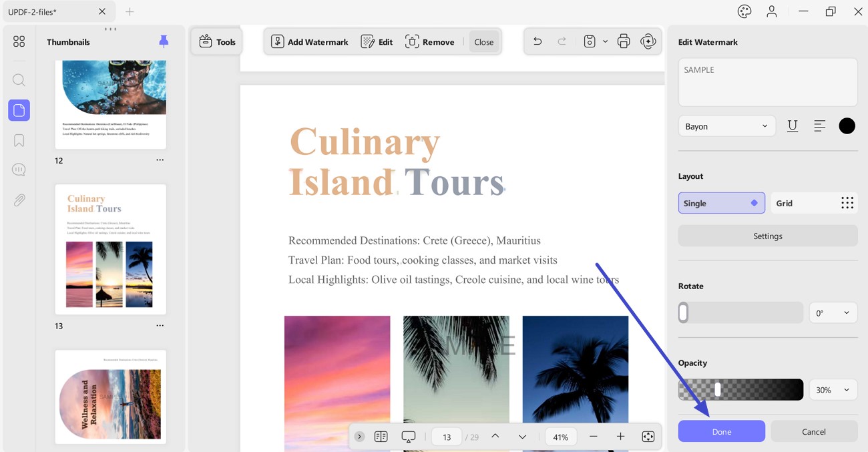This screenshot has width=868, height=452.
Task: Click the Done button
Action: pyautogui.click(x=722, y=431)
